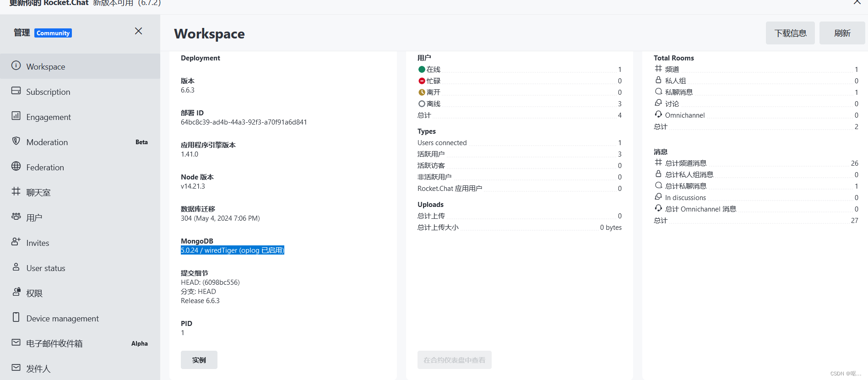Open the Workspace menu item
This screenshot has height=380, width=868.
coord(80,66)
